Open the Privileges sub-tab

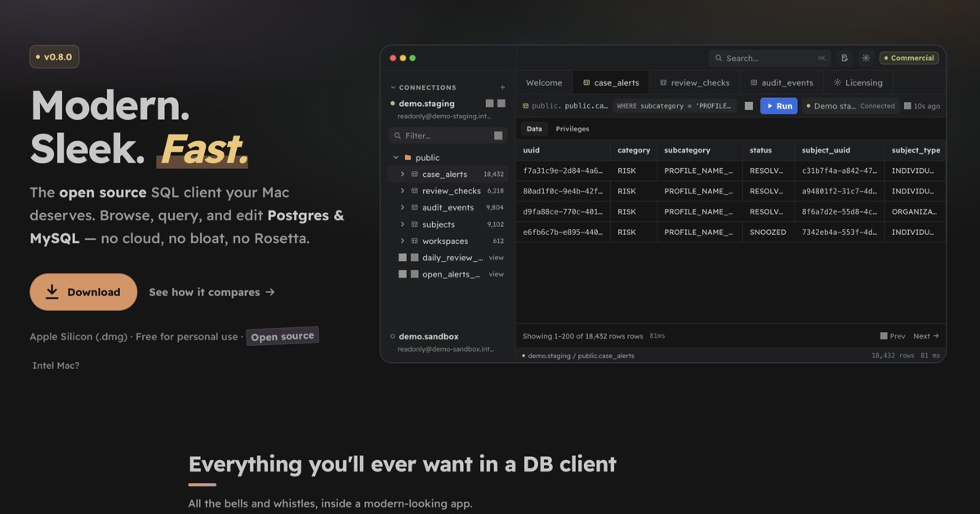click(x=572, y=129)
